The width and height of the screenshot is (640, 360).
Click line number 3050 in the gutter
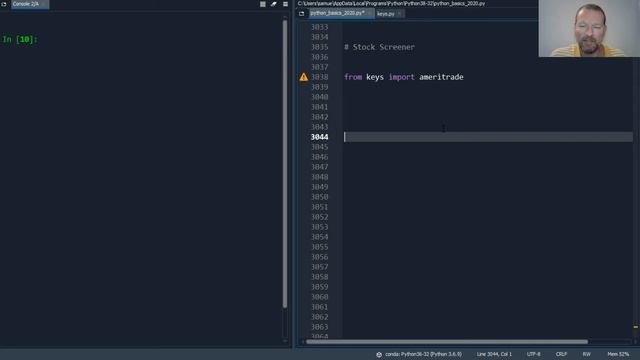click(x=319, y=197)
